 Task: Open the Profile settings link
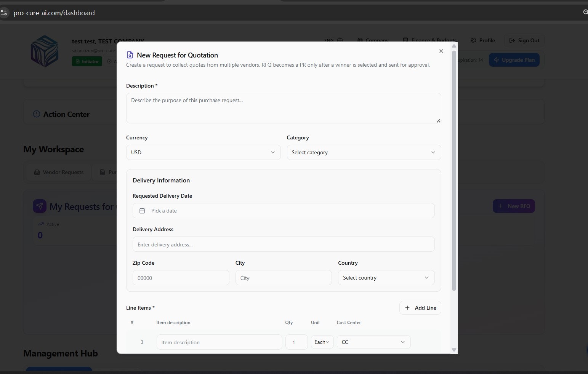[483, 40]
